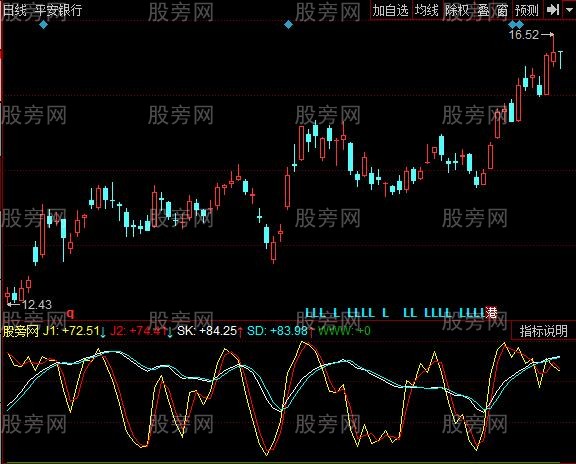The height and width of the screenshot is (464, 576).
Task: Click the 加自选 button to add to watchlist
Action: coord(391,10)
